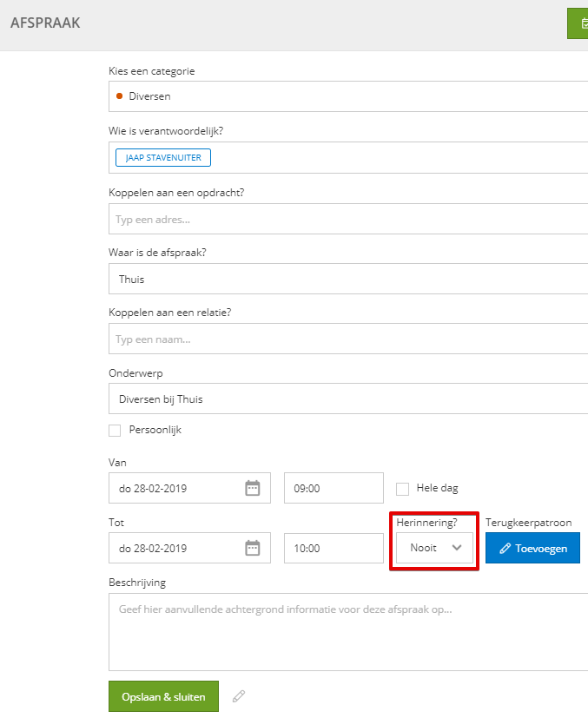588x718 pixels.
Task: Click the Onderwerp field with Diversen bij Thuis
Action: 348,399
